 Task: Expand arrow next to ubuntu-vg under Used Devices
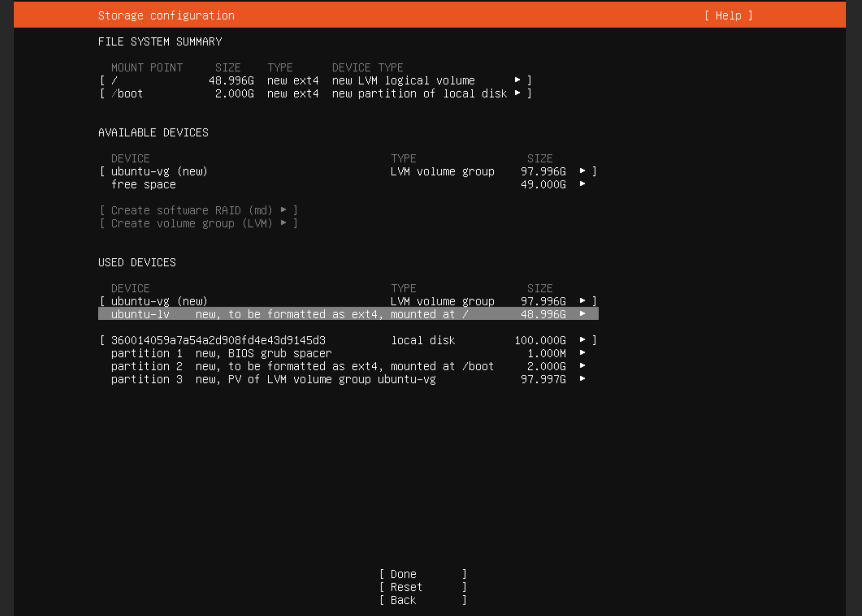coord(583,301)
